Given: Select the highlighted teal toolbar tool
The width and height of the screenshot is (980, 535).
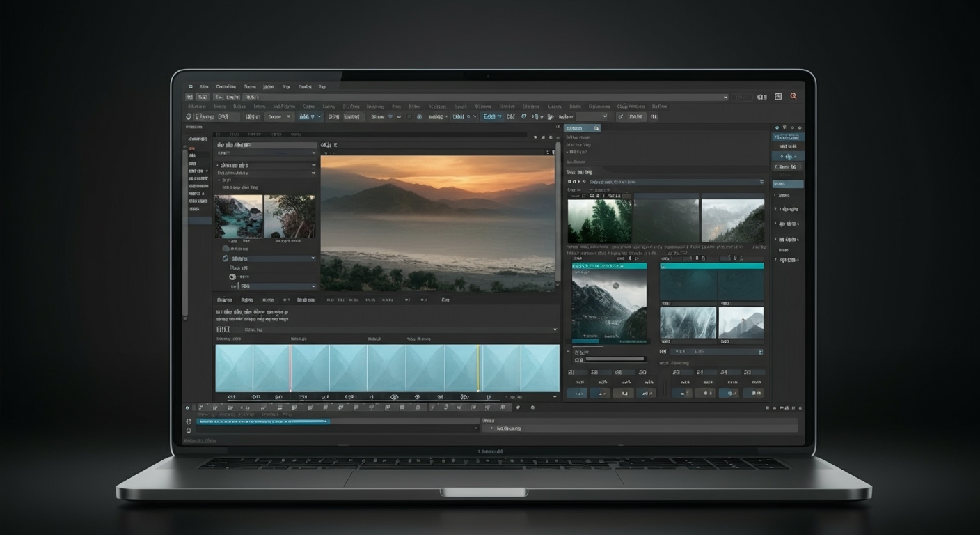Looking at the screenshot, I should point(491,116).
